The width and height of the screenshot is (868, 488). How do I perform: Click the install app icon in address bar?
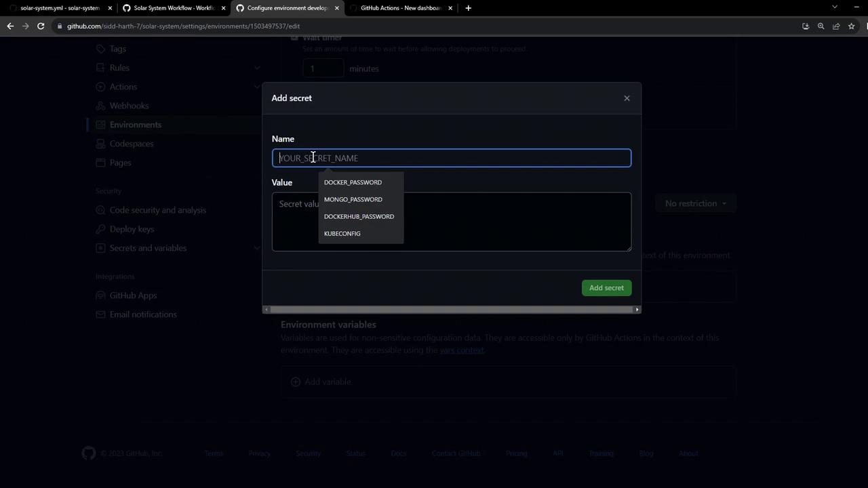[x=806, y=26]
